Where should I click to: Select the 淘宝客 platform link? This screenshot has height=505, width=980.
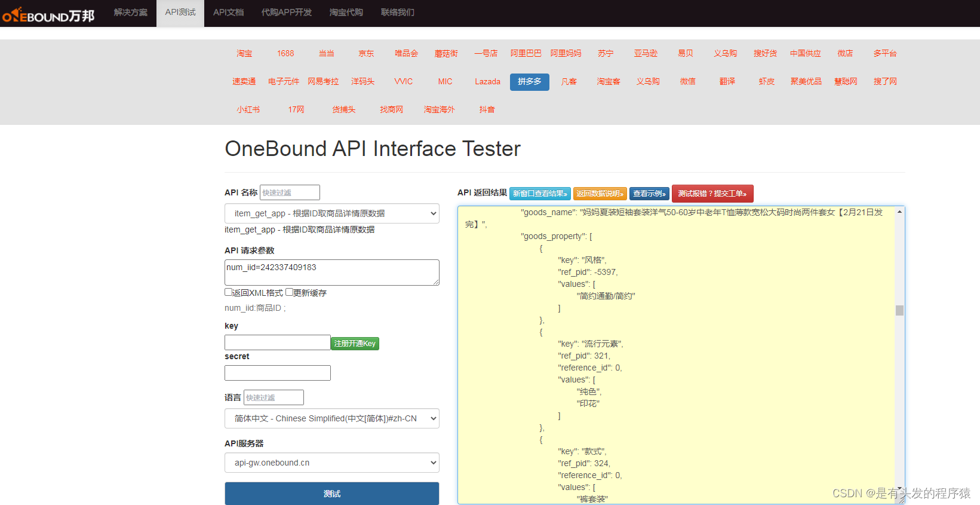[x=609, y=81]
